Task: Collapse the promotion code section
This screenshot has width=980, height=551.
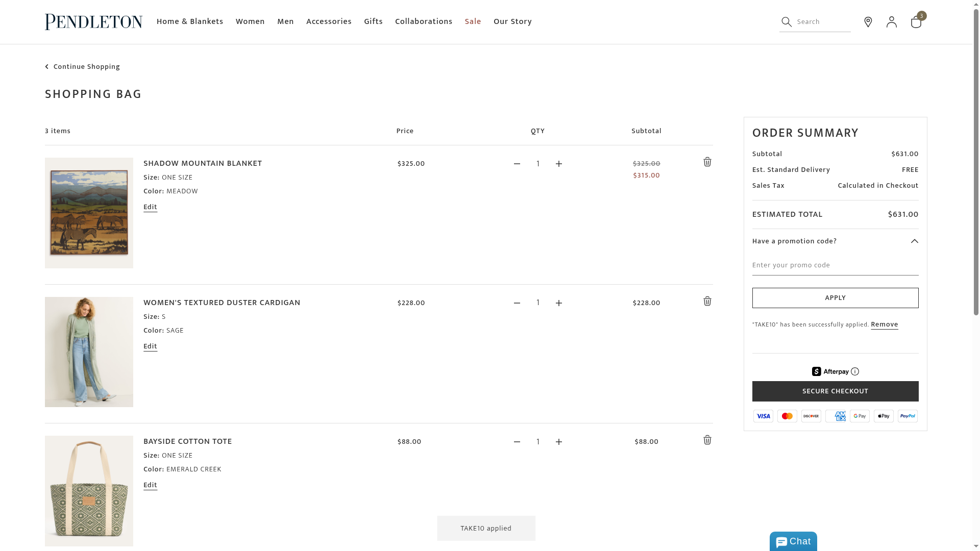Action: (914, 241)
